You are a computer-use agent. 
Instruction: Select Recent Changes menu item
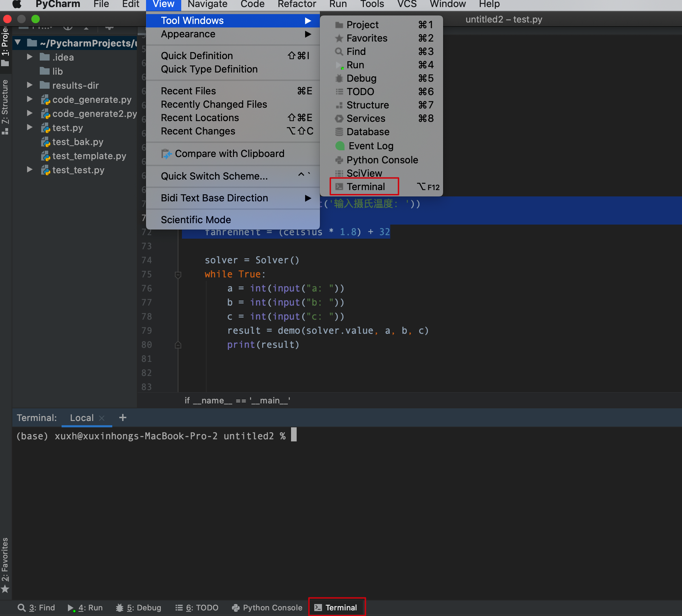[233, 131]
